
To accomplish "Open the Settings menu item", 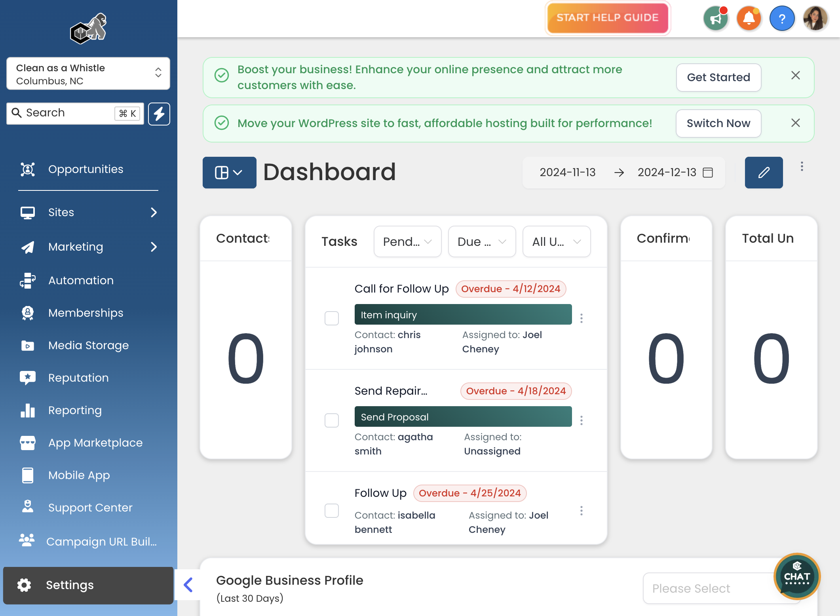I will pos(88,586).
